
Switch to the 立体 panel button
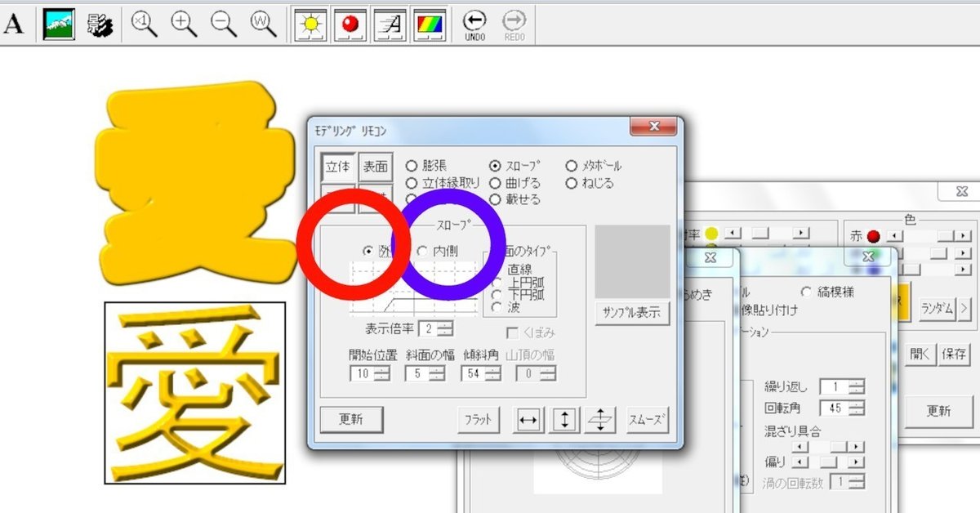pyautogui.click(x=340, y=167)
